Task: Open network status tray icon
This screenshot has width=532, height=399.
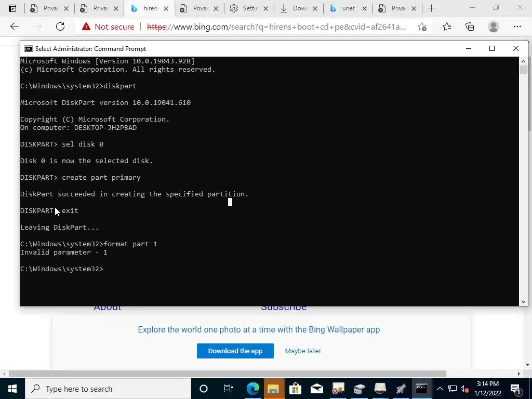Action: point(453,389)
